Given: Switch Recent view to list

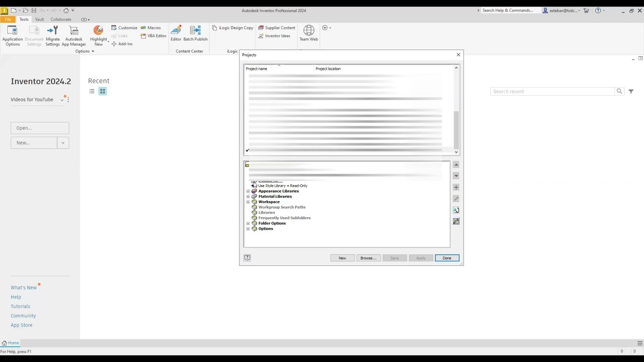Looking at the screenshot, I should (92, 91).
